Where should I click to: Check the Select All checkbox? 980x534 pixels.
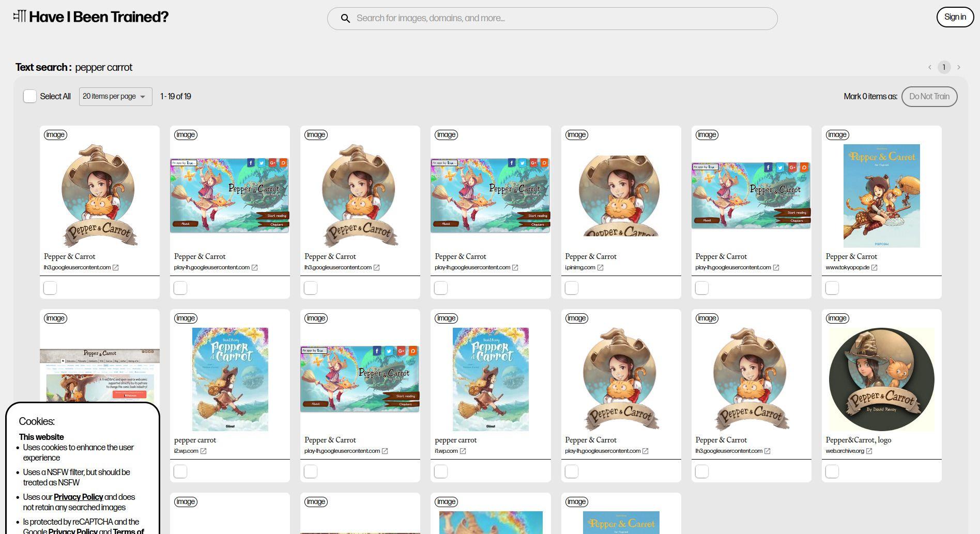30,96
